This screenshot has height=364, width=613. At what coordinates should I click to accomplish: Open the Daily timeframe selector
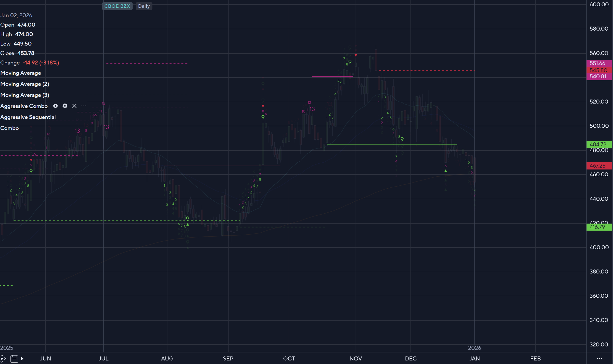coord(144,6)
